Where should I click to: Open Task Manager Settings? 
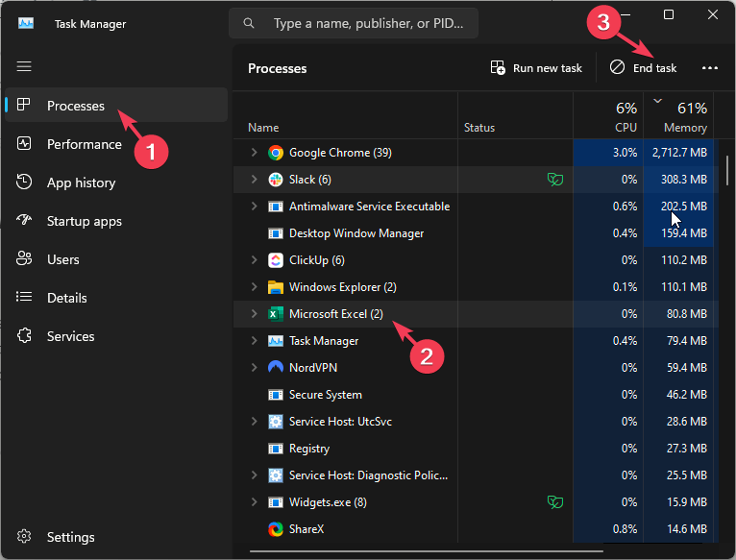point(71,537)
